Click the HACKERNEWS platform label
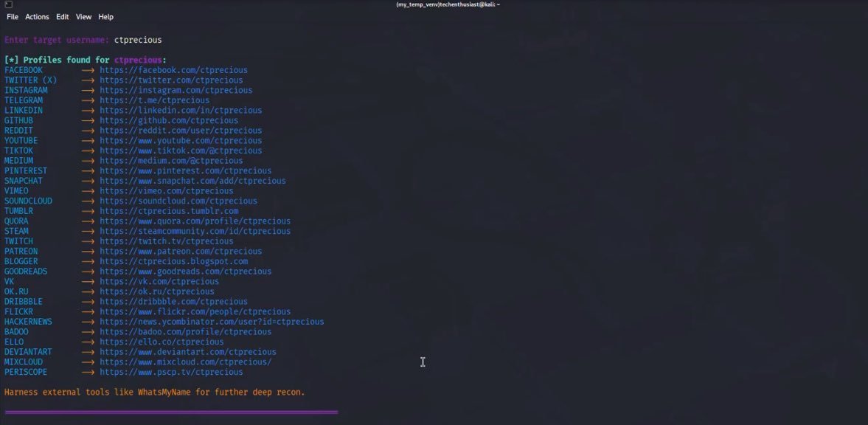This screenshot has height=425, width=868. coord(28,322)
